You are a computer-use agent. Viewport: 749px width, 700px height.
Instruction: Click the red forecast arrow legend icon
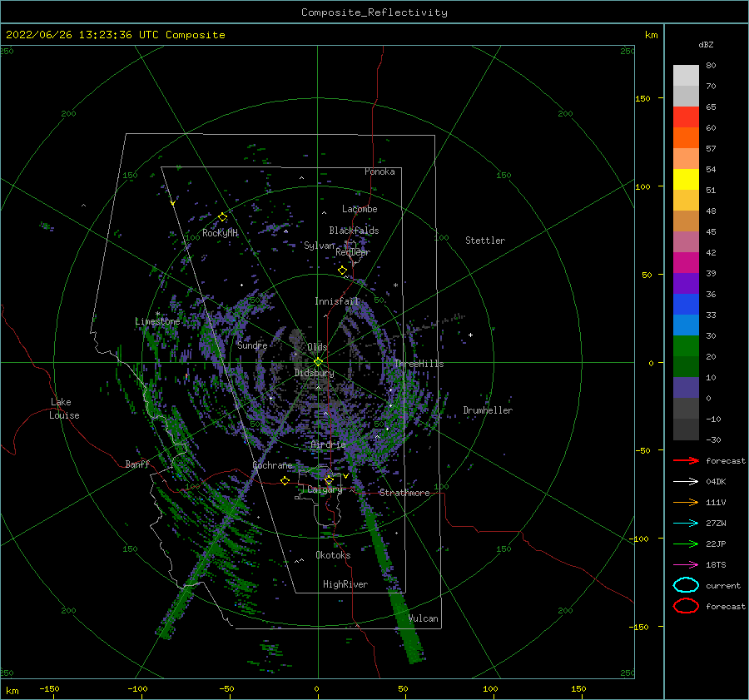click(x=686, y=460)
